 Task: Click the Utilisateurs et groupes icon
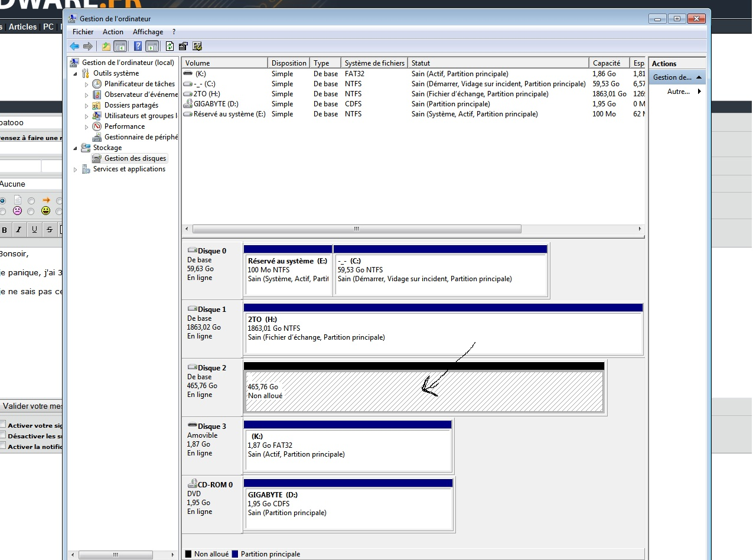click(97, 116)
